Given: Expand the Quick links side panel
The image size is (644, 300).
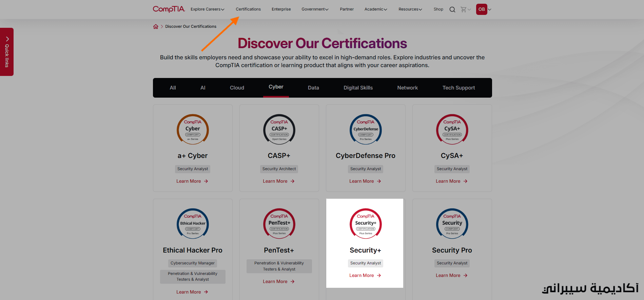Looking at the screenshot, I should pyautogui.click(x=7, y=52).
